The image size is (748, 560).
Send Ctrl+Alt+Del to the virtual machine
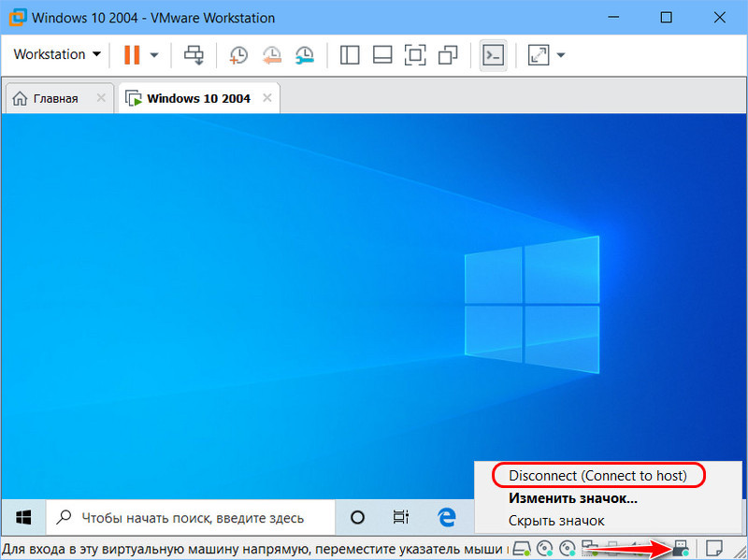point(194,55)
